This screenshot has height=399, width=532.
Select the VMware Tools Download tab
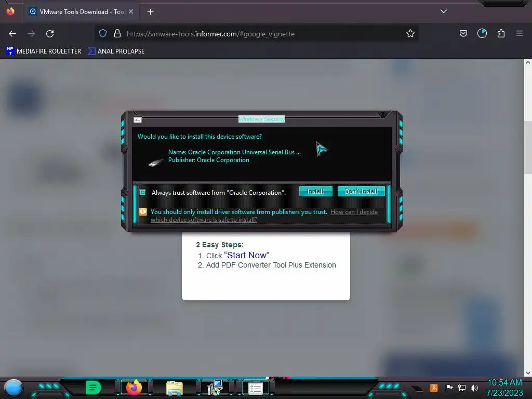[x=81, y=12]
